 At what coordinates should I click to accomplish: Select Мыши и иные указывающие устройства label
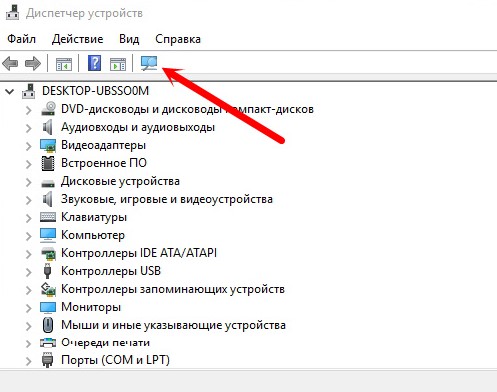pyautogui.click(x=173, y=325)
